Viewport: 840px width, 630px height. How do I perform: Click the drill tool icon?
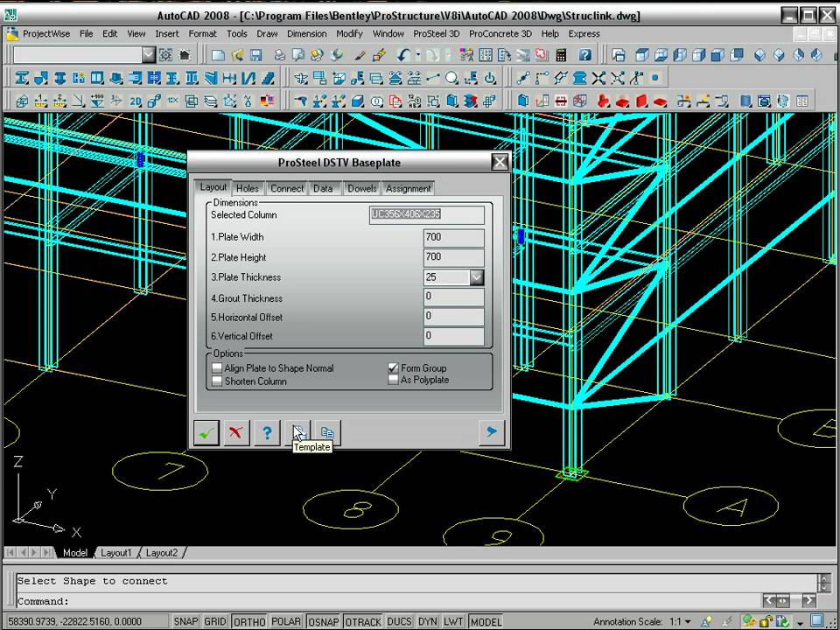[300, 101]
